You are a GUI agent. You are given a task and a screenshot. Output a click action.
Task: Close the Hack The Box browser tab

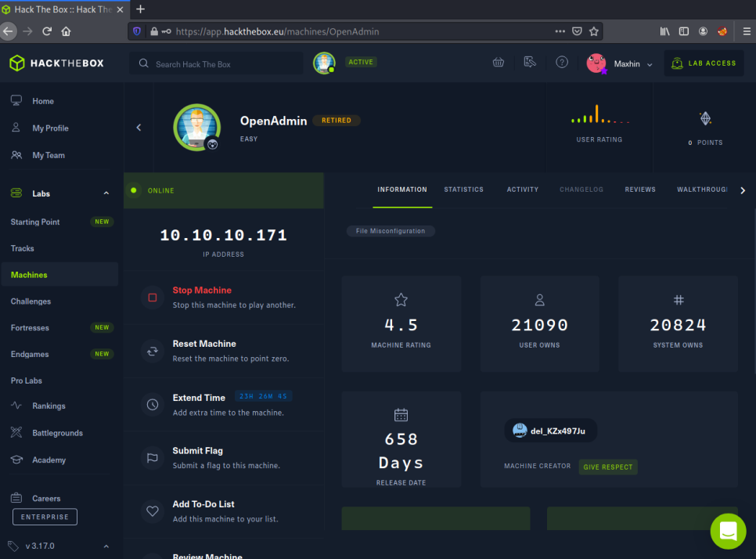[120, 9]
